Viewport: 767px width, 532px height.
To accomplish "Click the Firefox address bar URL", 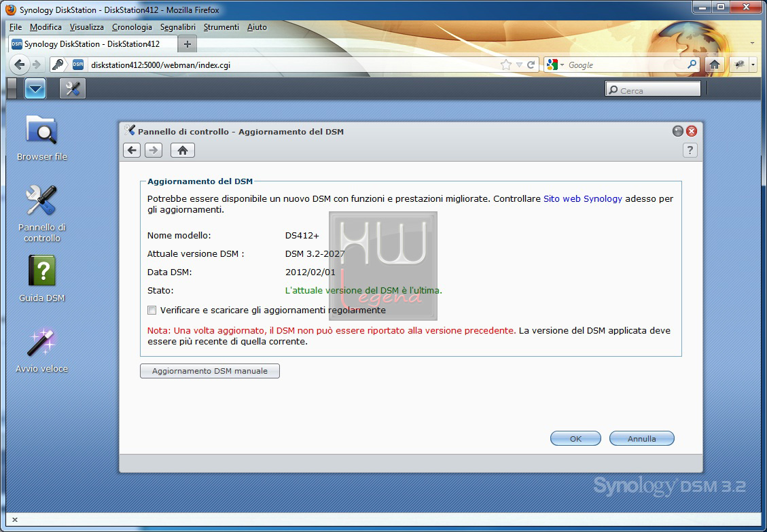I will 160,65.
